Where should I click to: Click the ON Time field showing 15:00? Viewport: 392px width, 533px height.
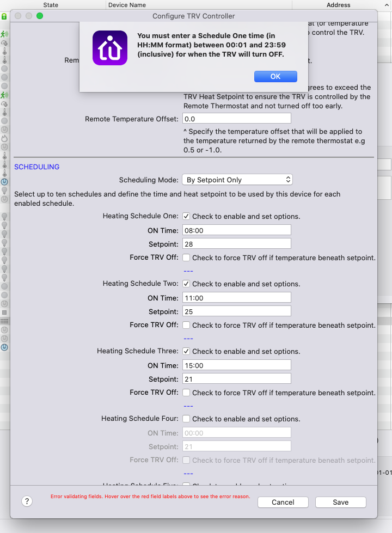pyautogui.click(x=237, y=365)
